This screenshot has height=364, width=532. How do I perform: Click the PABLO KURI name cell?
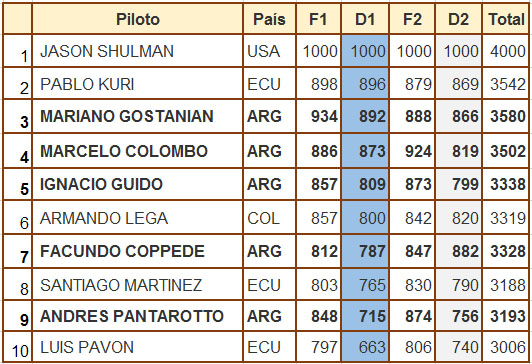(137, 83)
